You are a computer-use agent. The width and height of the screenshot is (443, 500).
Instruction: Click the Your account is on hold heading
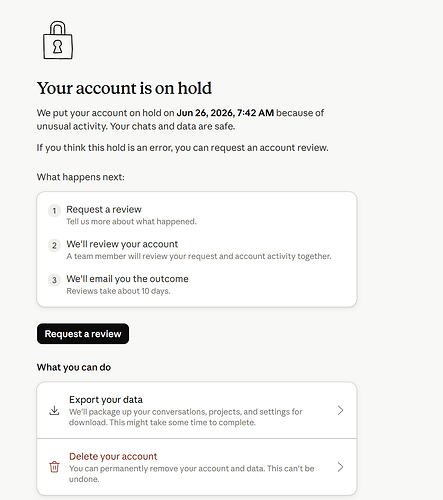[124, 88]
